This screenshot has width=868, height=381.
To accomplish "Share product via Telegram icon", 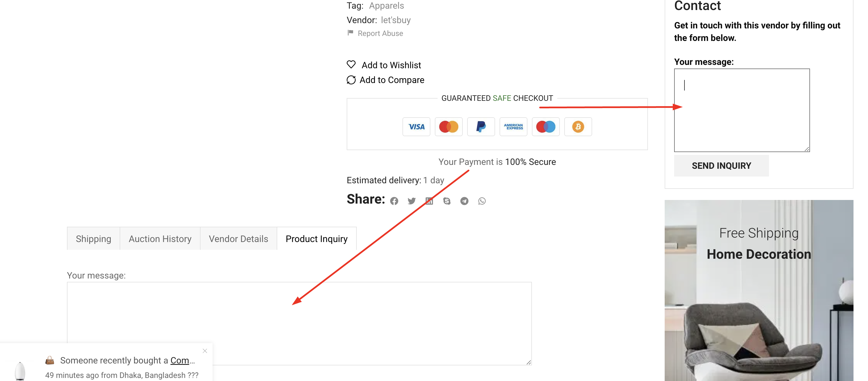I will (x=464, y=201).
